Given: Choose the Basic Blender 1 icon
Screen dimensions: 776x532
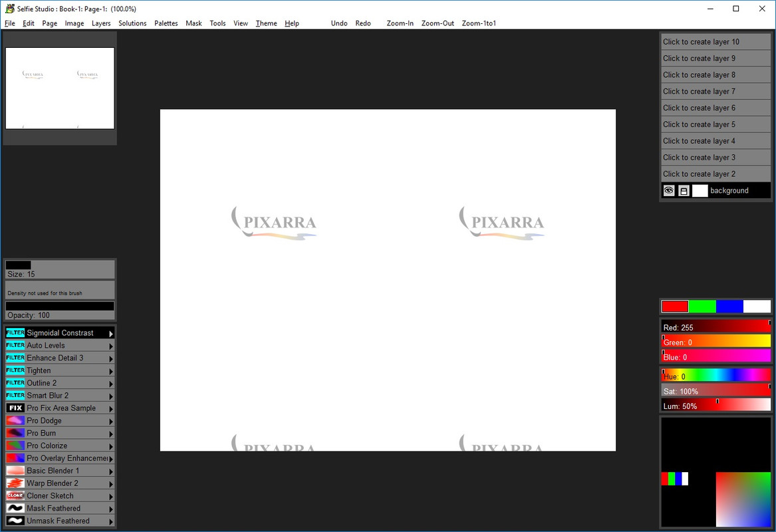Looking at the screenshot, I should (15, 470).
